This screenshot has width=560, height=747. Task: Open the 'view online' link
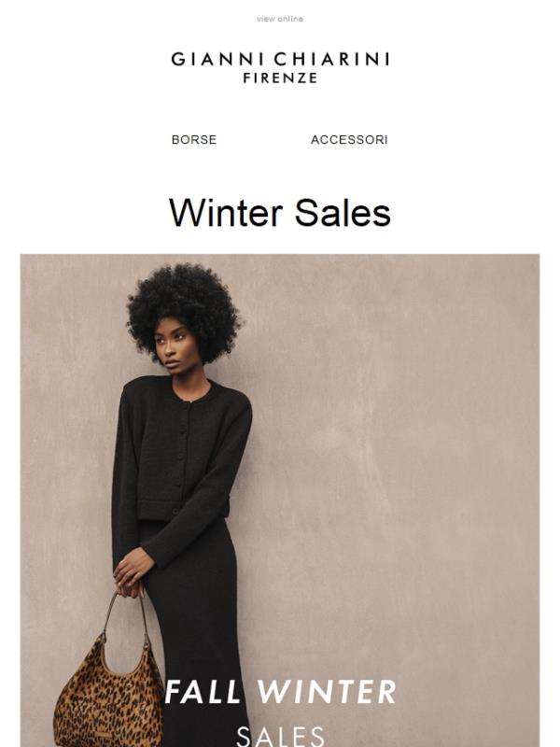[x=279, y=19]
